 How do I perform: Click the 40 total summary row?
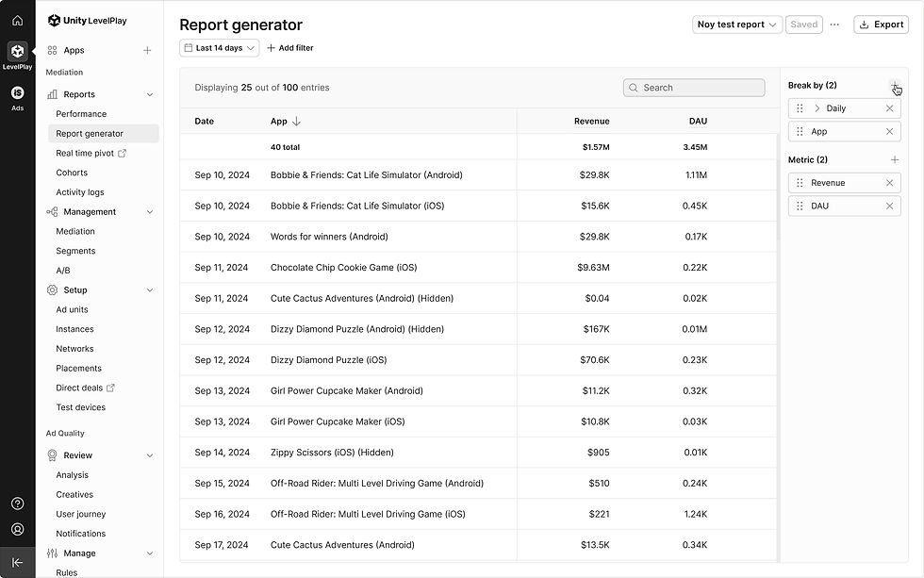[x=478, y=147]
